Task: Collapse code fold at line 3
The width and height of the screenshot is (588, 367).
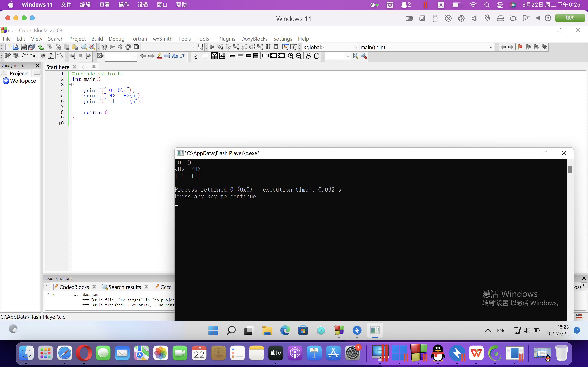Action: pos(70,85)
